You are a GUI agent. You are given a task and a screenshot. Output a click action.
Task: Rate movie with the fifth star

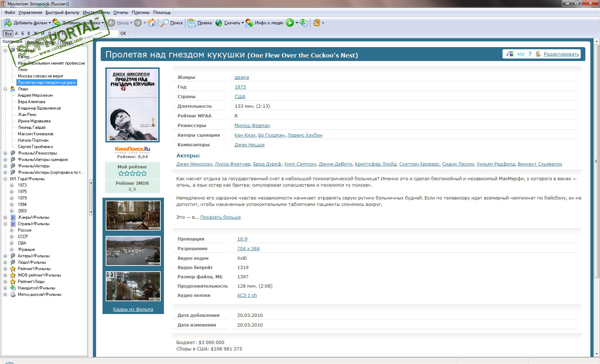[144, 173]
